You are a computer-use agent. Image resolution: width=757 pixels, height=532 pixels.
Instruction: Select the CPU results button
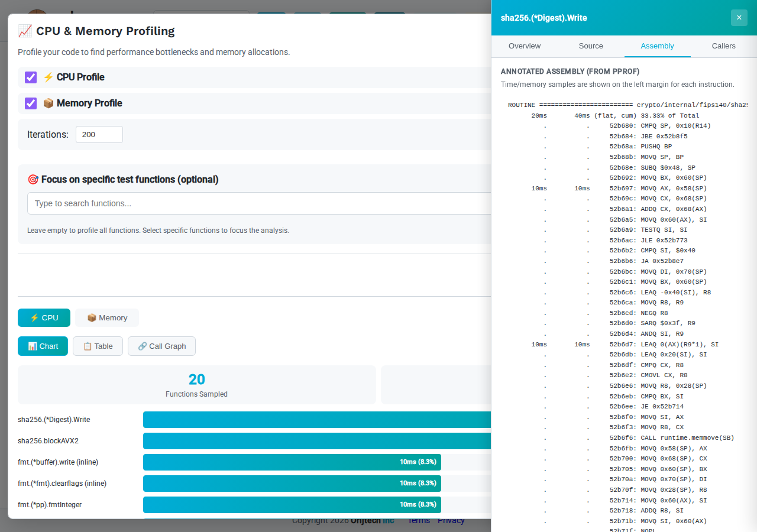44,318
